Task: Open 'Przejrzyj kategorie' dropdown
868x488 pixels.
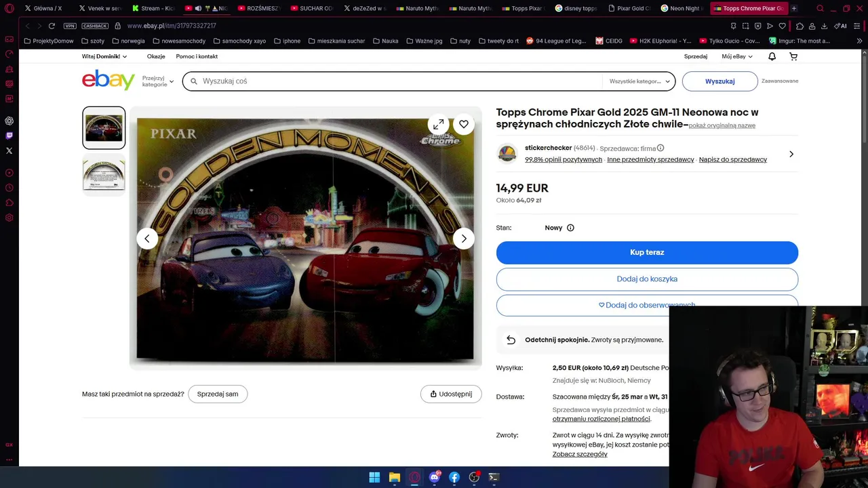Action: [x=158, y=81]
